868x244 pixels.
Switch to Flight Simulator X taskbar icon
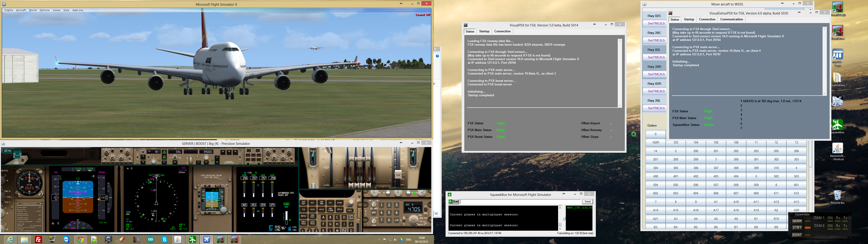click(x=207, y=240)
